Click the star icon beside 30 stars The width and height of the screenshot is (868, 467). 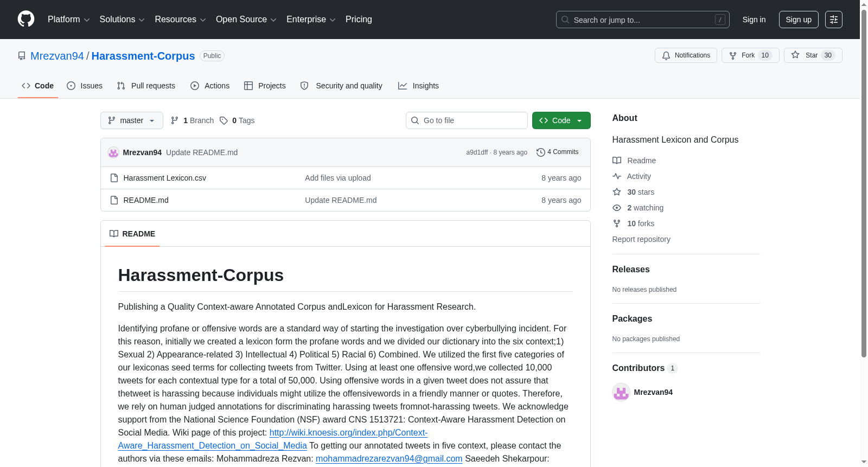point(617,192)
